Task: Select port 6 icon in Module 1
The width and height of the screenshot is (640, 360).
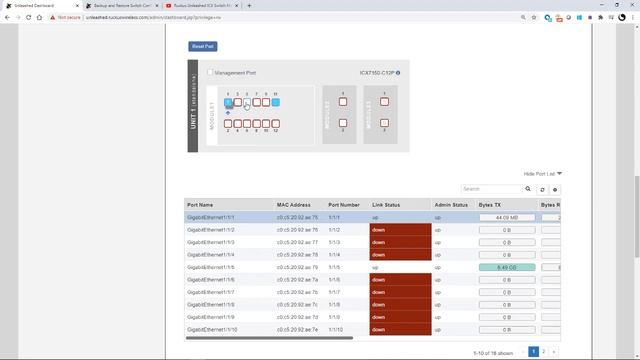Action: pos(247,123)
